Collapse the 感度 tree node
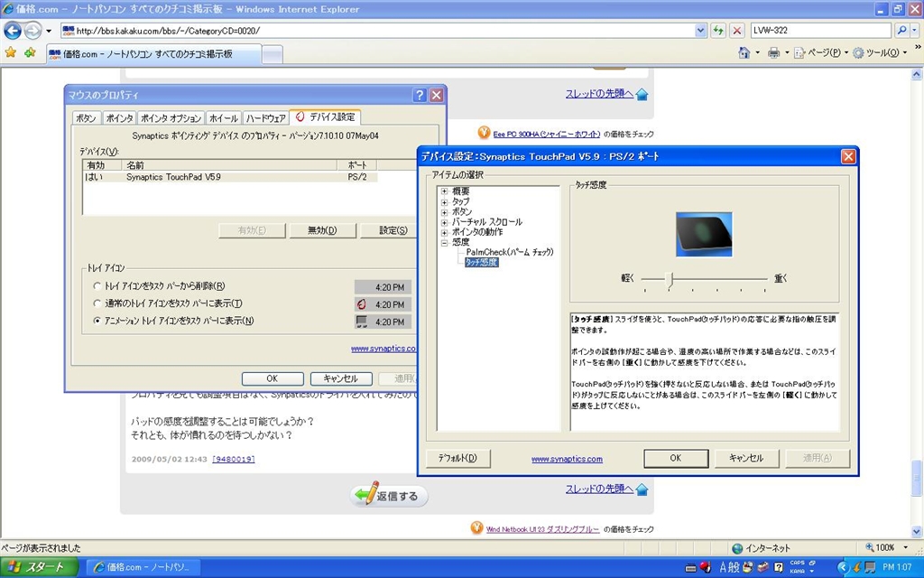 coord(444,242)
